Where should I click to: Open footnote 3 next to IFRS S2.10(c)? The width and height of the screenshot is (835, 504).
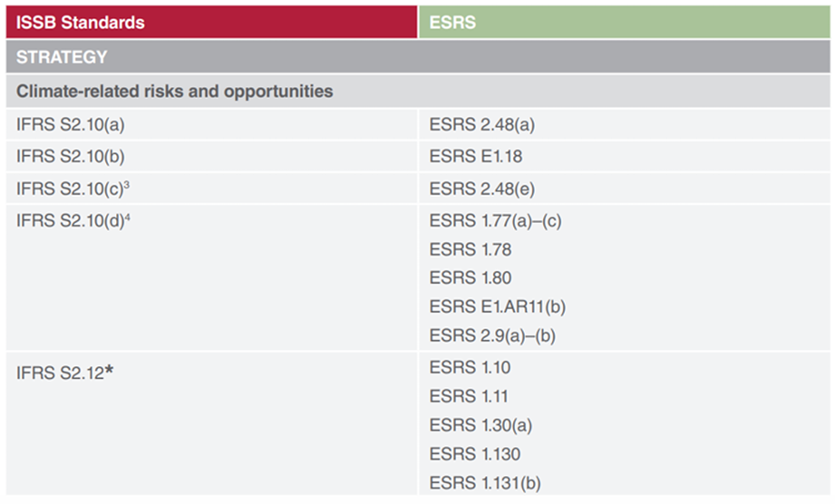[127, 184]
